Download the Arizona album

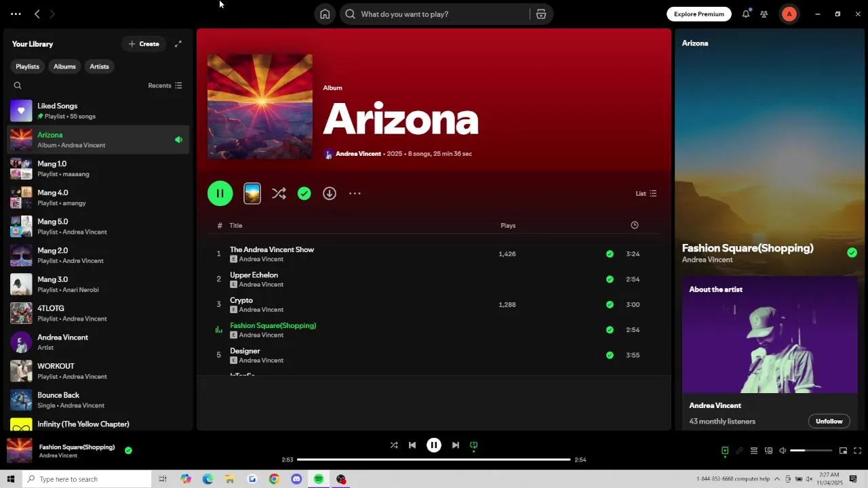pyautogui.click(x=330, y=194)
